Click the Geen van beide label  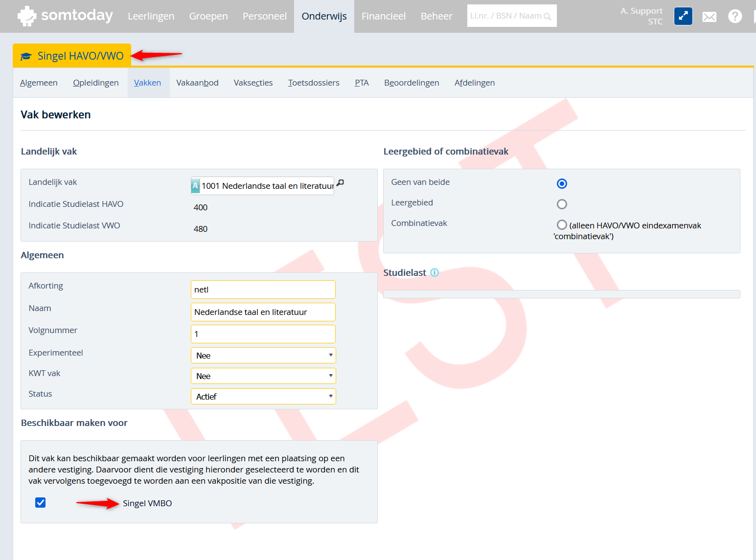pyautogui.click(x=420, y=182)
